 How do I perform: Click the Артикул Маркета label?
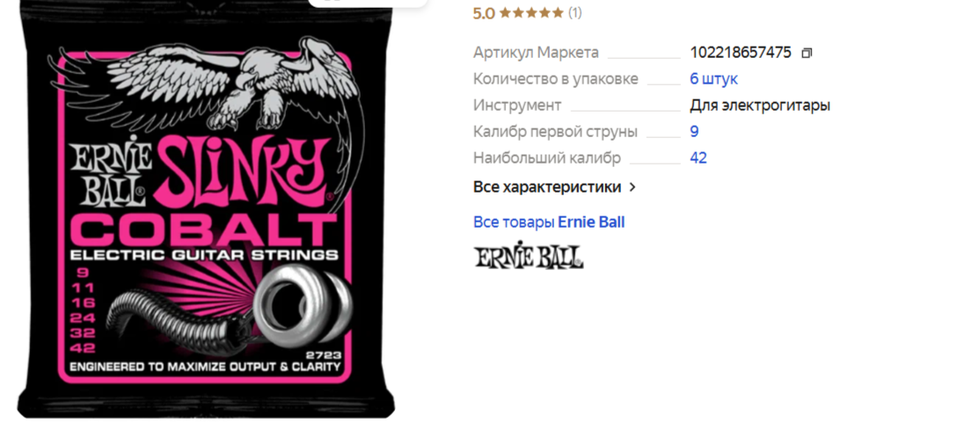click(x=536, y=53)
